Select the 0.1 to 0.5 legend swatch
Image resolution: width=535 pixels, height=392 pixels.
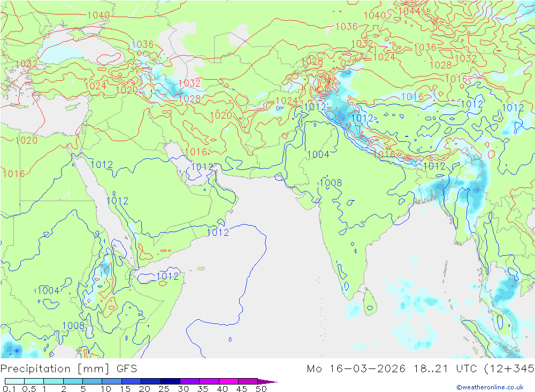click(x=14, y=381)
